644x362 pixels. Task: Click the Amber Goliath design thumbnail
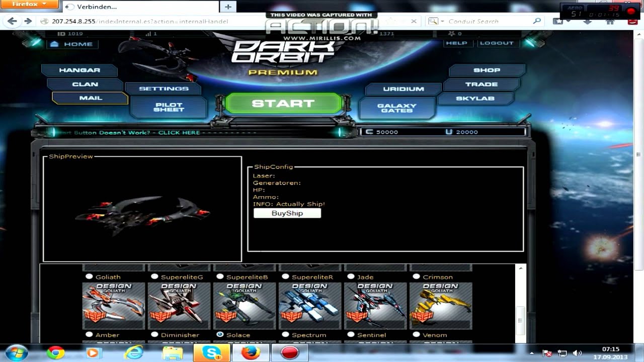coord(114,306)
